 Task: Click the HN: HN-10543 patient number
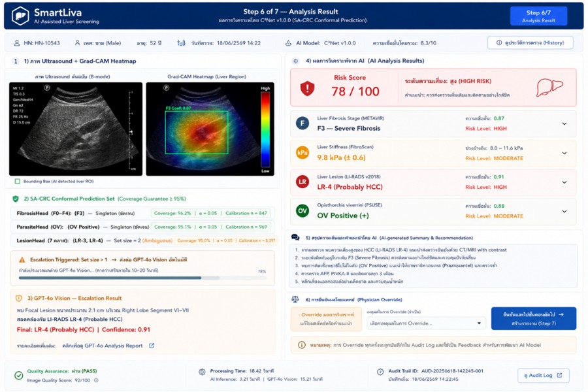pos(42,43)
